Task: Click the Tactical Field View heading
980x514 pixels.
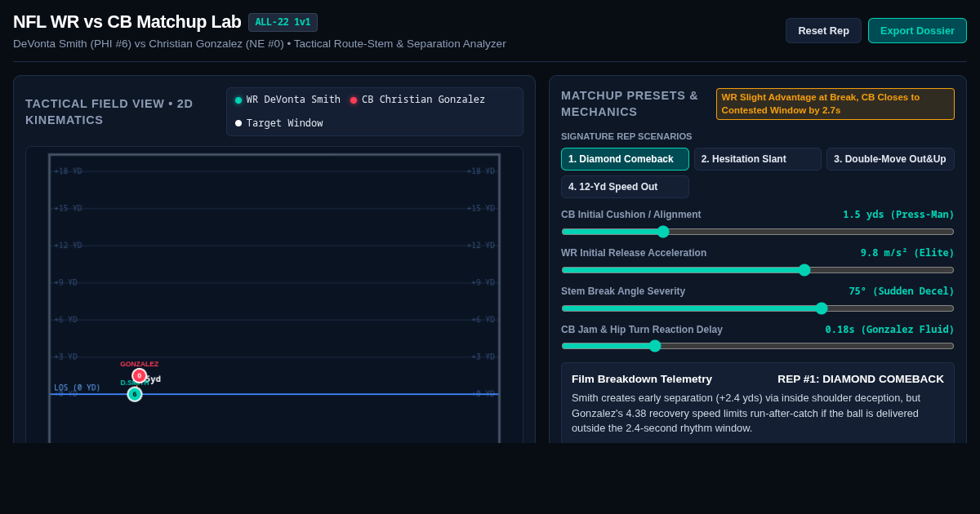Action: pyautogui.click(x=109, y=112)
